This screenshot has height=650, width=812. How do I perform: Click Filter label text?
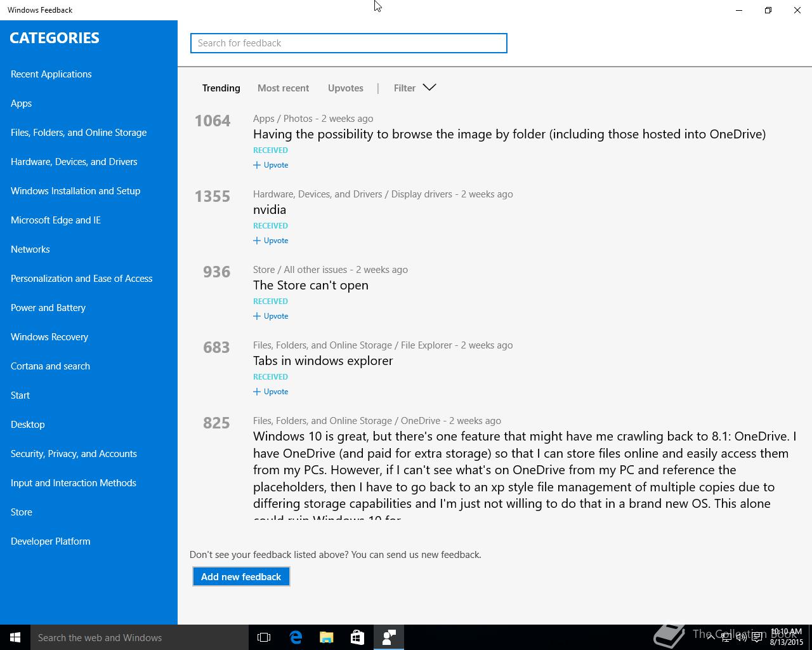[405, 88]
